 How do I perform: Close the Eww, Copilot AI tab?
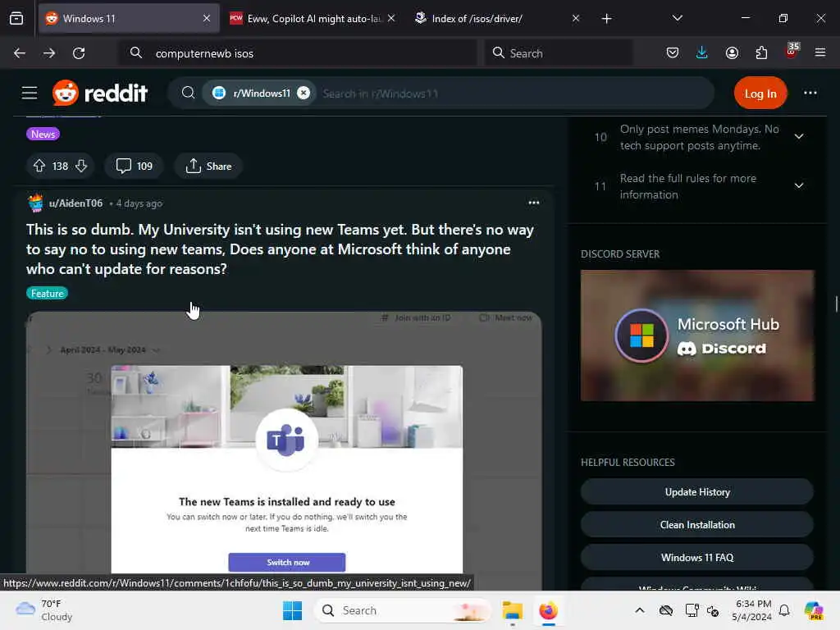click(x=391, y=18)
